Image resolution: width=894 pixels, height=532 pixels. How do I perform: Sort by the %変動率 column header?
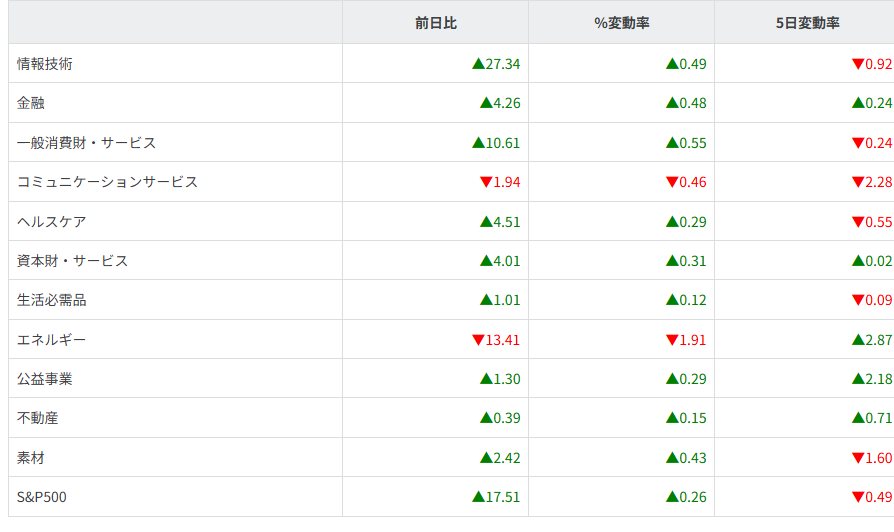(621, 23)
